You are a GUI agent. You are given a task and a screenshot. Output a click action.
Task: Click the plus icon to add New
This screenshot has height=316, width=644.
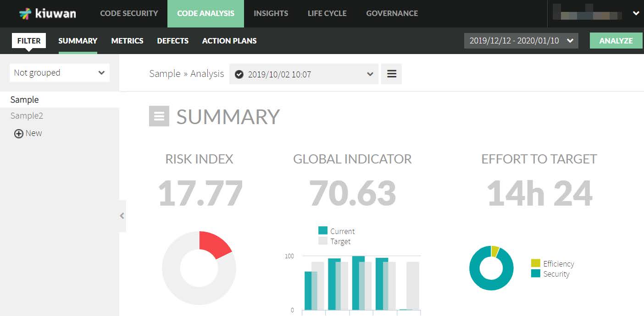point(19,134)
